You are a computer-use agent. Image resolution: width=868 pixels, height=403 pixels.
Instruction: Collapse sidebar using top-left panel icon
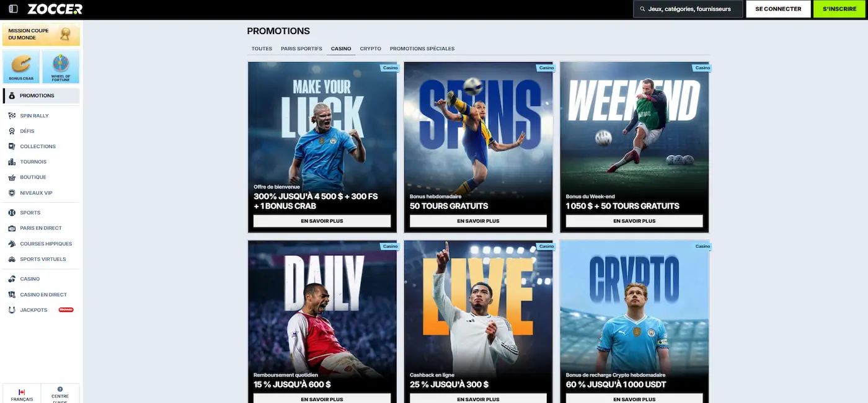click(14, 9)
